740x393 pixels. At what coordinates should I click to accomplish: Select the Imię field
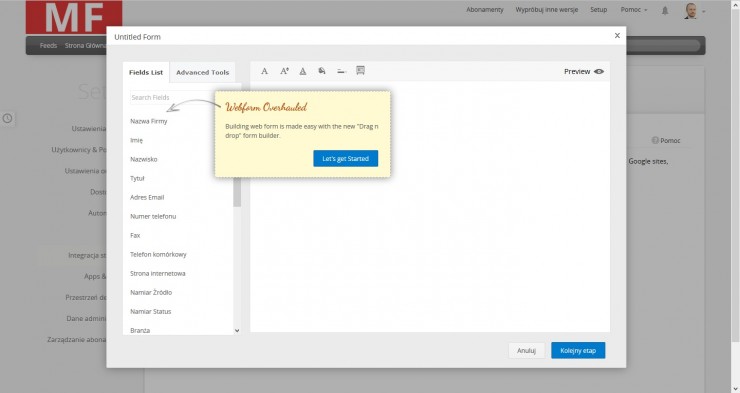136,140
